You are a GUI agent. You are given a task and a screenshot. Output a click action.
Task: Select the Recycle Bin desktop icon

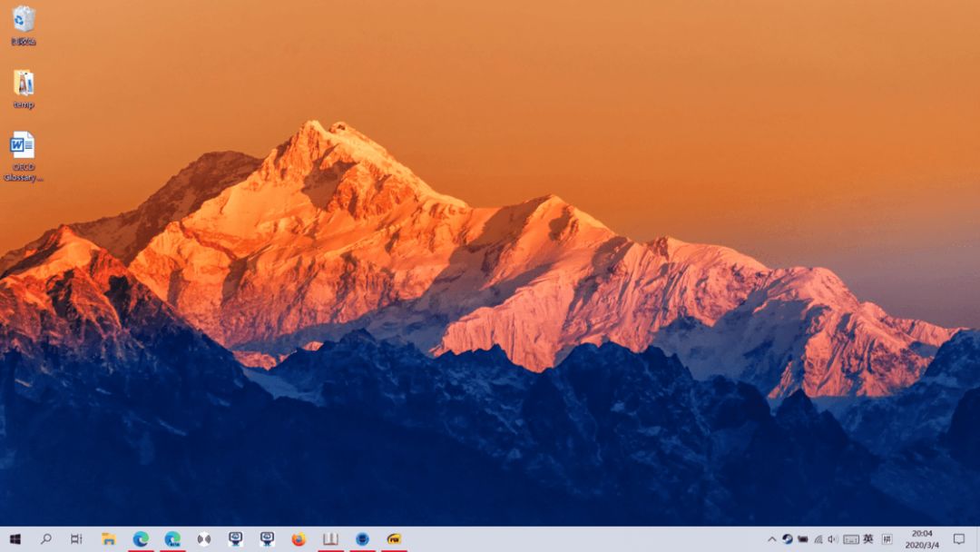pos(23,25)
